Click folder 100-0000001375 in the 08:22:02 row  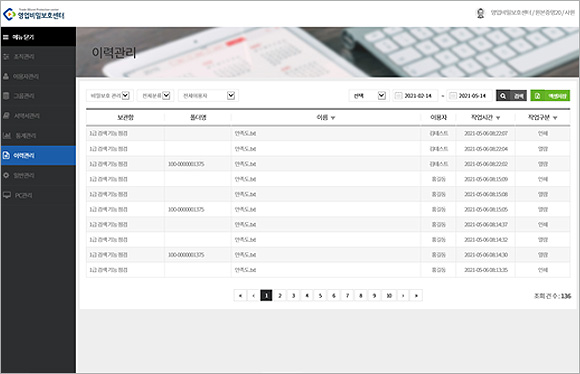tap(186, 164)
